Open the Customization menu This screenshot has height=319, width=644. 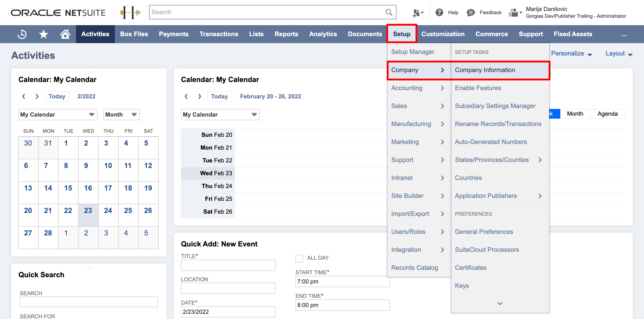(x=443, y=34)
